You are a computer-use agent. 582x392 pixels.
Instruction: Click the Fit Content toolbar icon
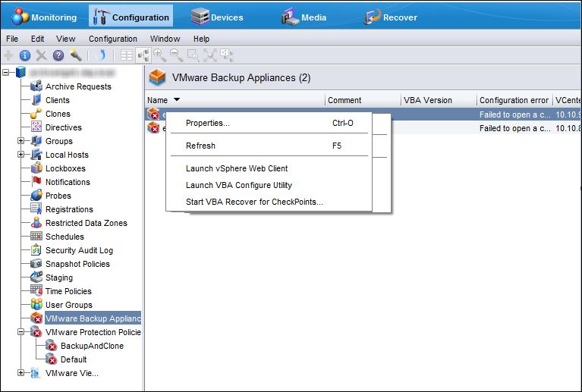209,55
